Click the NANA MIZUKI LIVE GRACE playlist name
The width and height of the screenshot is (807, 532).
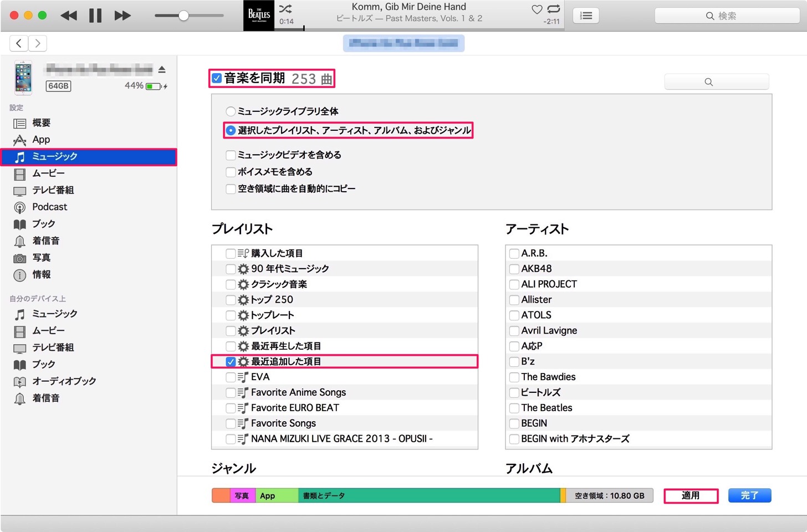coord(341,439)
